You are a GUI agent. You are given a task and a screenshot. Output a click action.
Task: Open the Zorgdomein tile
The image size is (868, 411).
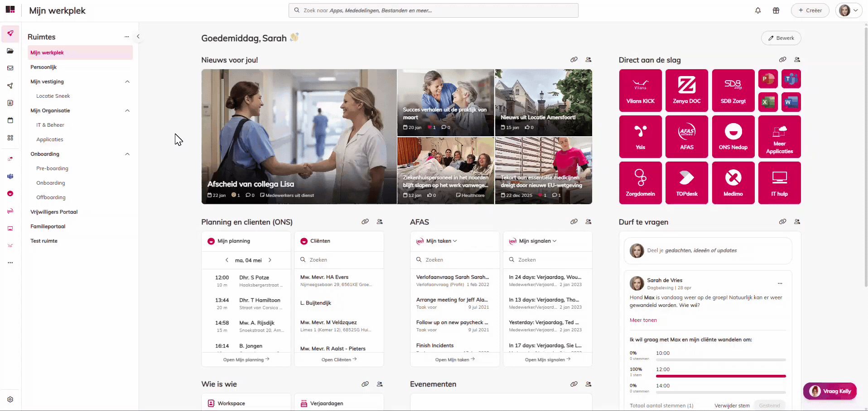[x=640, y=183]
